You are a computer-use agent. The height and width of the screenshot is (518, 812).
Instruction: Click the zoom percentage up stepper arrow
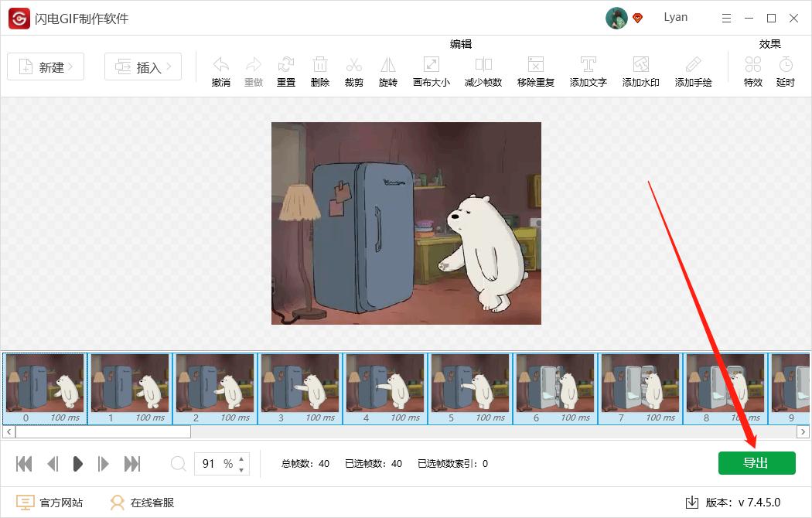[242, 459]
